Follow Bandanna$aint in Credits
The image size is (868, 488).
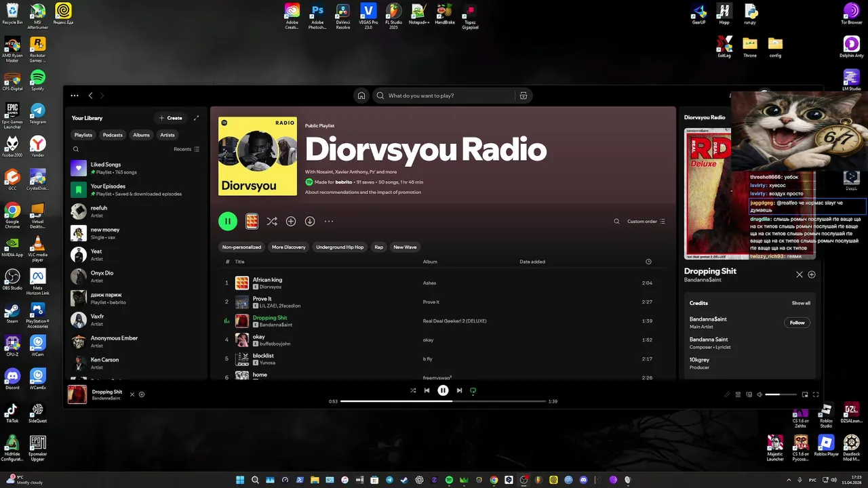coord(797,323)
